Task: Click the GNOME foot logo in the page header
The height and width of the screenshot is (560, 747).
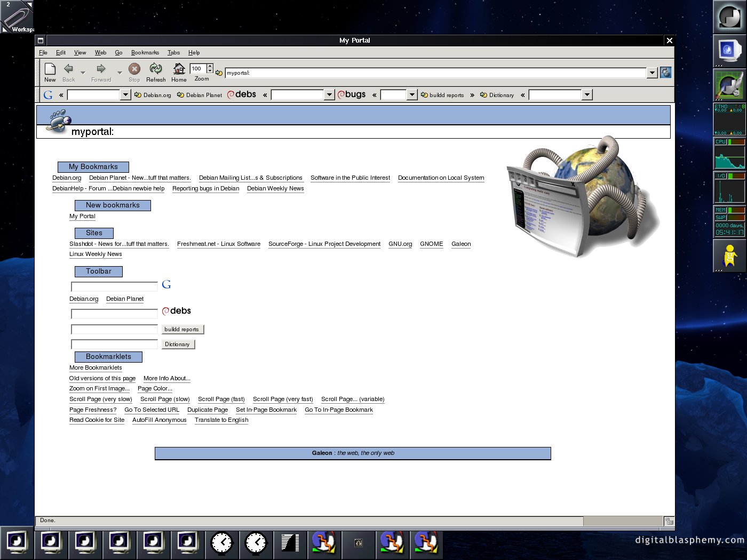Action: click(58, 121)
